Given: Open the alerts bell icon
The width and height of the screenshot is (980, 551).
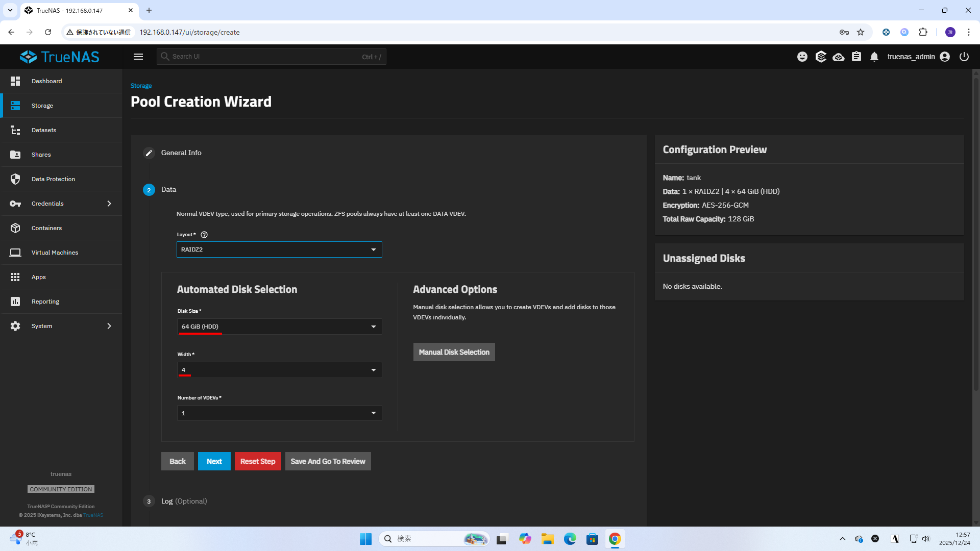Looking at the screenshot, I should coord(874,57).
